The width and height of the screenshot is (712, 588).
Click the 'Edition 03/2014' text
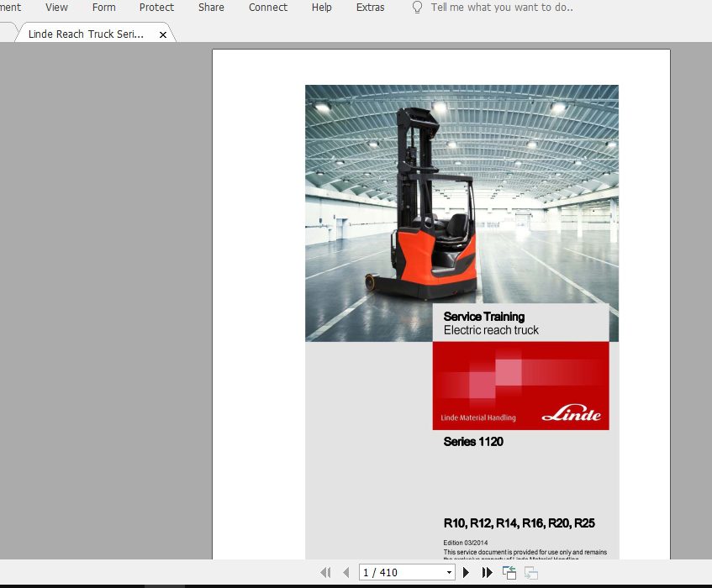pos(466,543)
